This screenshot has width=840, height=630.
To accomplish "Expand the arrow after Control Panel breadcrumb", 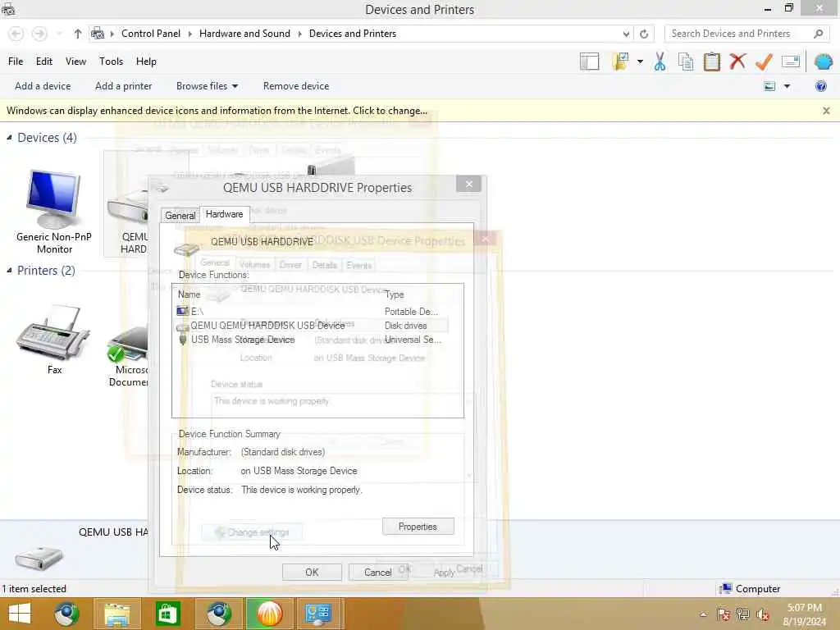I will [x=189, y=34].
